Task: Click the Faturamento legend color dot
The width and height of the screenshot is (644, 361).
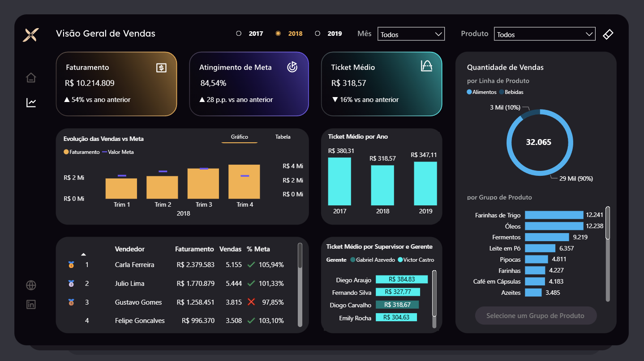Action: 66,152
